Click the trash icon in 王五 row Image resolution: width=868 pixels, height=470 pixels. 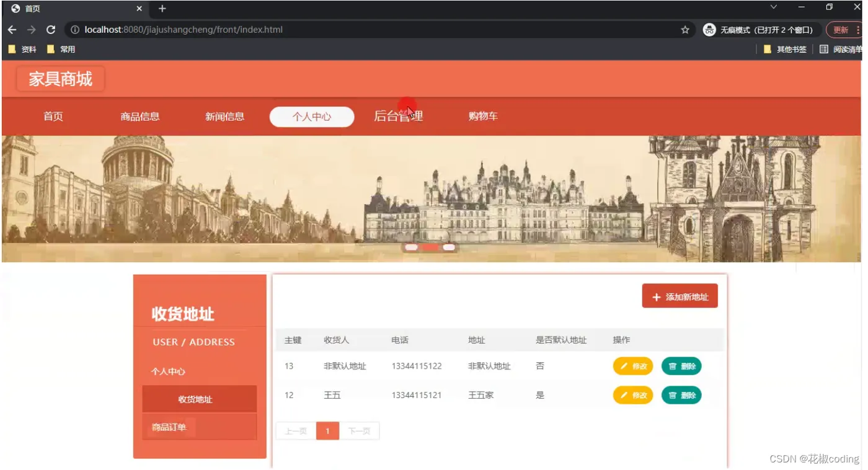click(x=673, y=395)
